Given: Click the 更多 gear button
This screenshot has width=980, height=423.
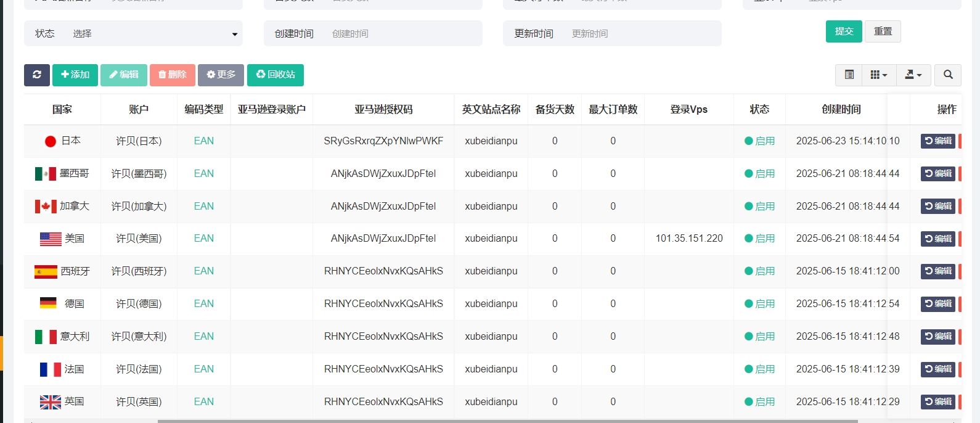Looking at the screenshot, I should coord(221,75).
